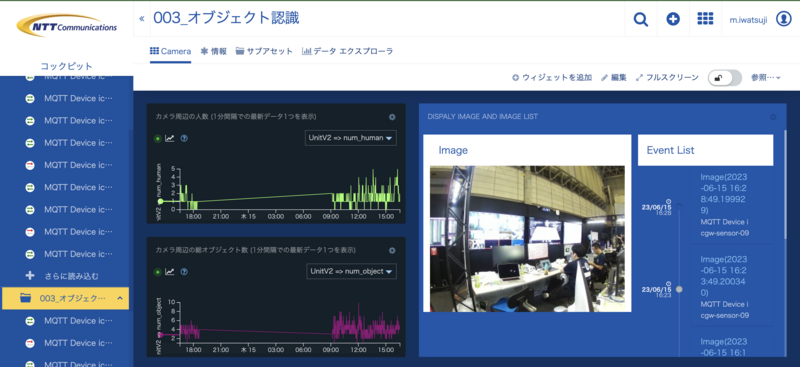
Task: Open コックピット application label
Action: [x=66, y=66]
